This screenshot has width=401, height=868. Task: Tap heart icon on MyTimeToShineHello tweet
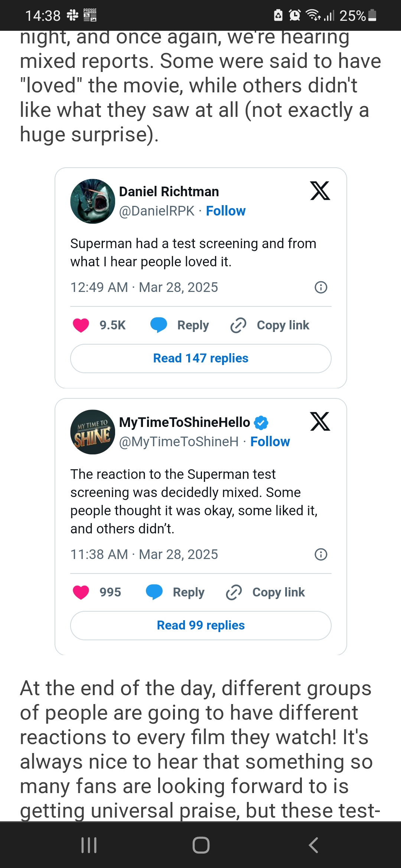pos(81,592)
